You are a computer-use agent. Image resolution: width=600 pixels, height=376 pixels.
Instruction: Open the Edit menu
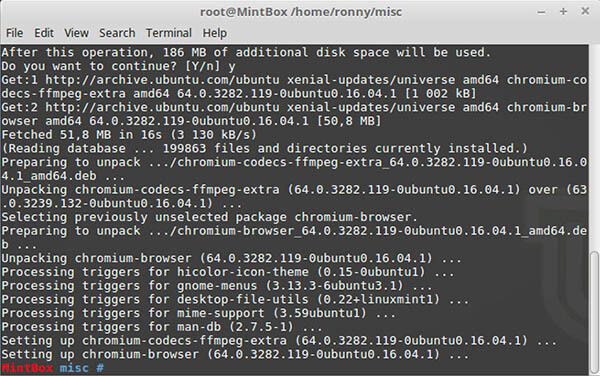point(44,33)
